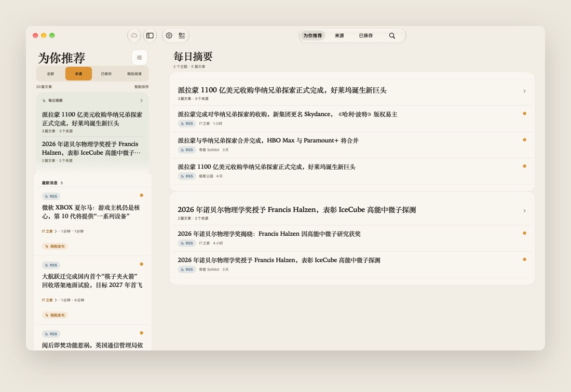Click RSS badge on 微软 XBOX article
The height and width of the screenshot is (392, 571).
[51, 196]
